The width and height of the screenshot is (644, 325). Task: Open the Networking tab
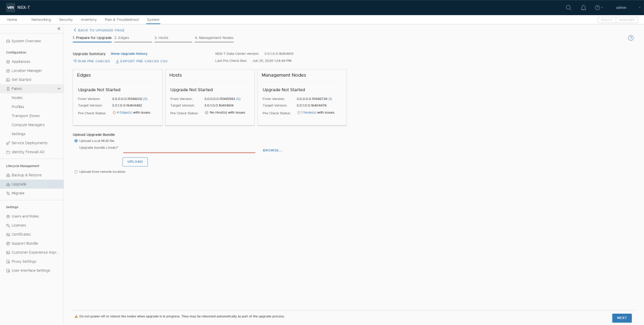click(41, 20)
